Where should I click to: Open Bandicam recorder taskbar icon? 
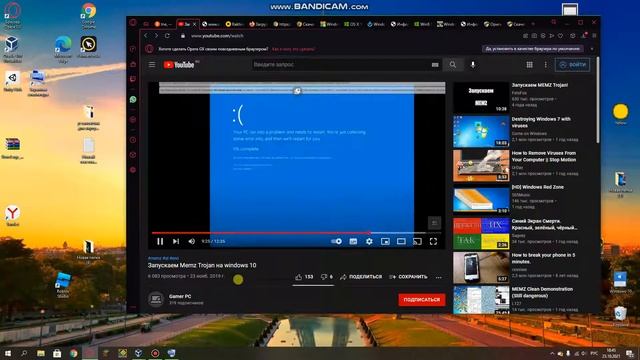(x=155, y=353)
